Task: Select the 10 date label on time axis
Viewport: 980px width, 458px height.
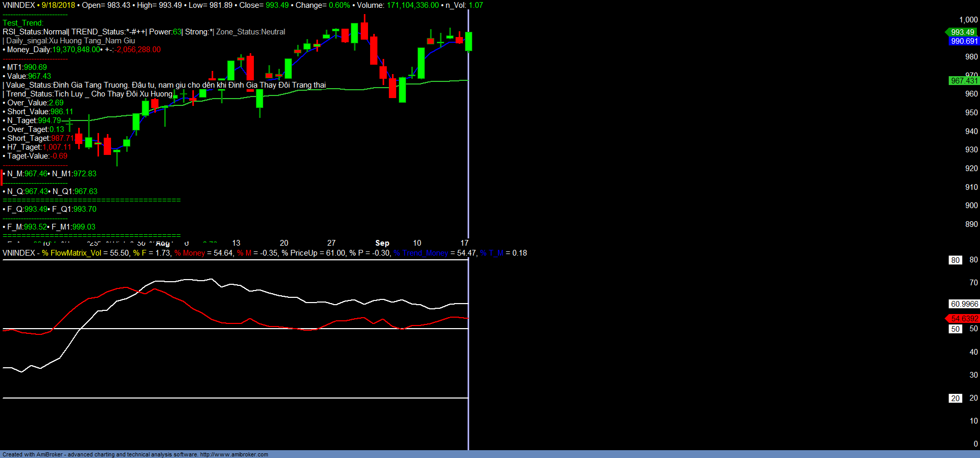Action: point(417,243)
